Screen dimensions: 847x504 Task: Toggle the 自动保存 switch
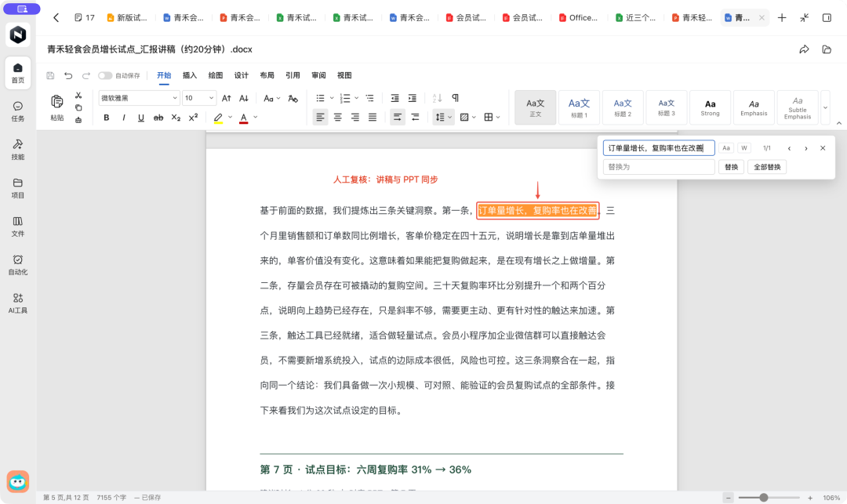click(105, 75)
